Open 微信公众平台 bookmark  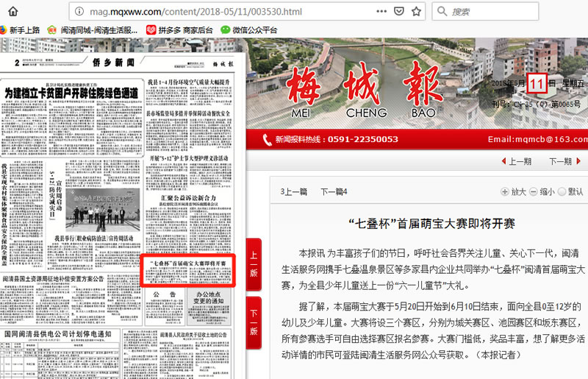coord(248,30)
